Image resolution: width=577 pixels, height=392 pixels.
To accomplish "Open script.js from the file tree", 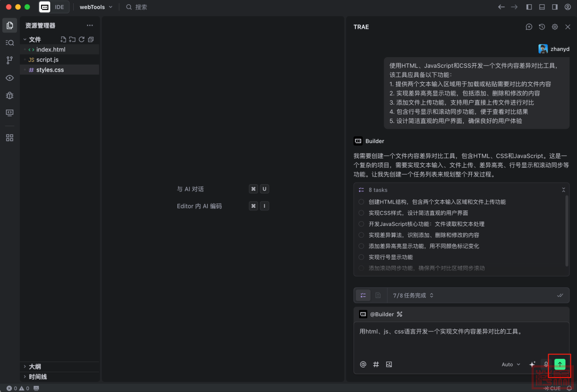I will (47, 60).
